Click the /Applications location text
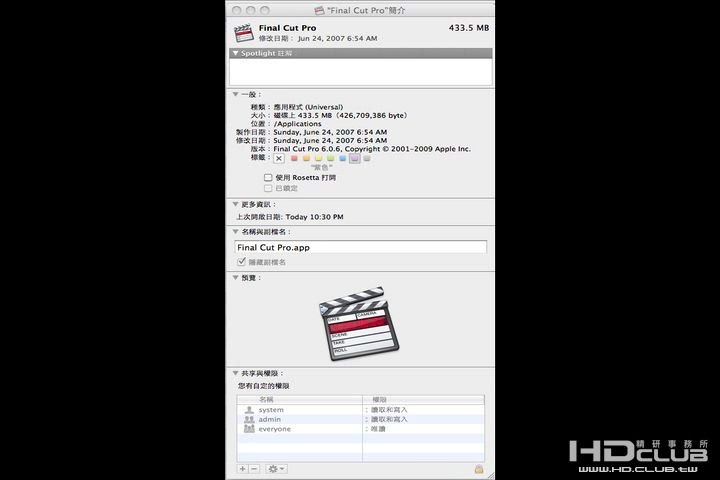Image resolution: width=720 pixels, height=480 pixels. pos(298,124)
